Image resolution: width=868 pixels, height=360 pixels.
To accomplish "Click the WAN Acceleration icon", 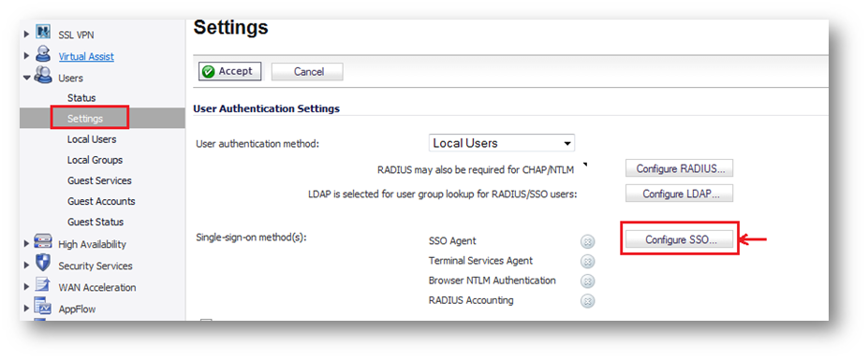I will (x=43, y=285).
